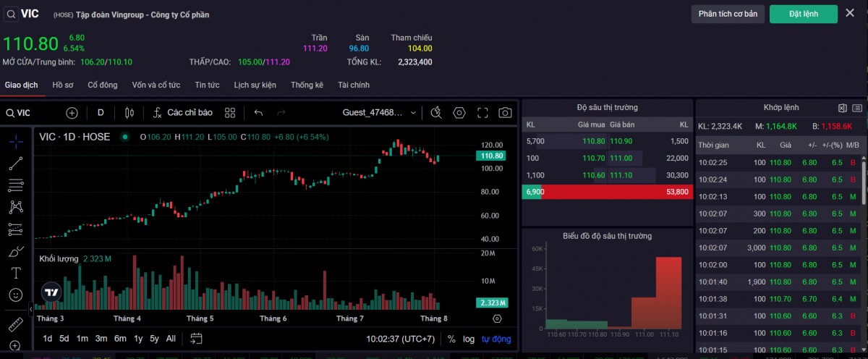Open the D timeframe interval selector
The width and height of the screenshot is (868, 359).
(x=101, y=113)
